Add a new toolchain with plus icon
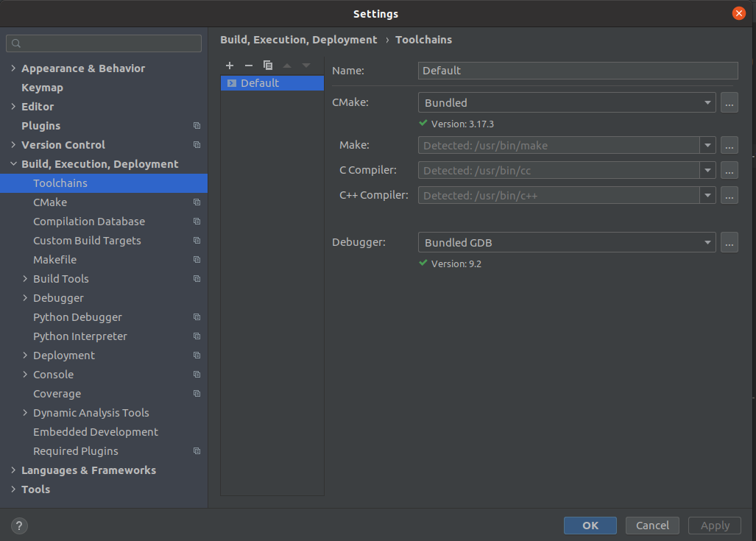 [230, 65]
